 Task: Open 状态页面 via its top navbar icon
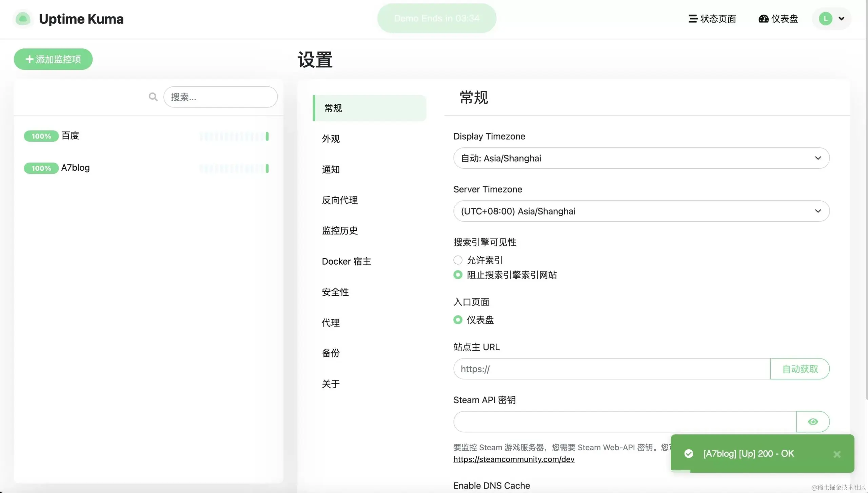tap(693, 19)
